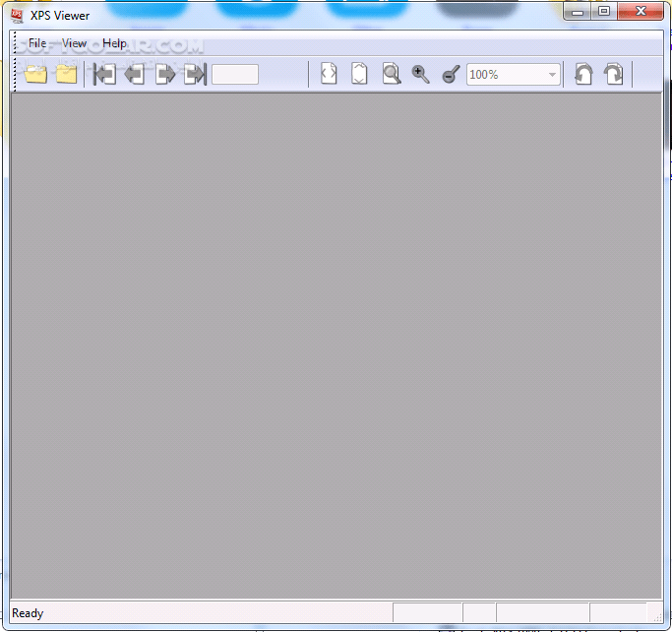Image resolution: width=672 pixels, height=632 pixels.
Task: Click the second folder icon in toolbar
Action: [67, 75]
